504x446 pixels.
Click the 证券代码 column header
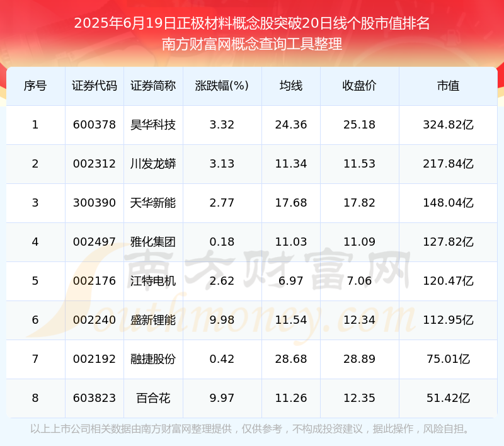[94, 86]
